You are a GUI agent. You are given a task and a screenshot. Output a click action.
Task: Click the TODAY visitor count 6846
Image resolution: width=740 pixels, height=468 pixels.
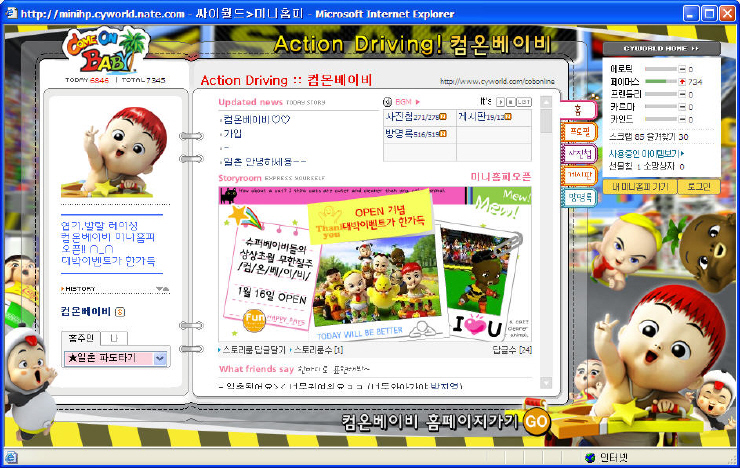point(99,80)
